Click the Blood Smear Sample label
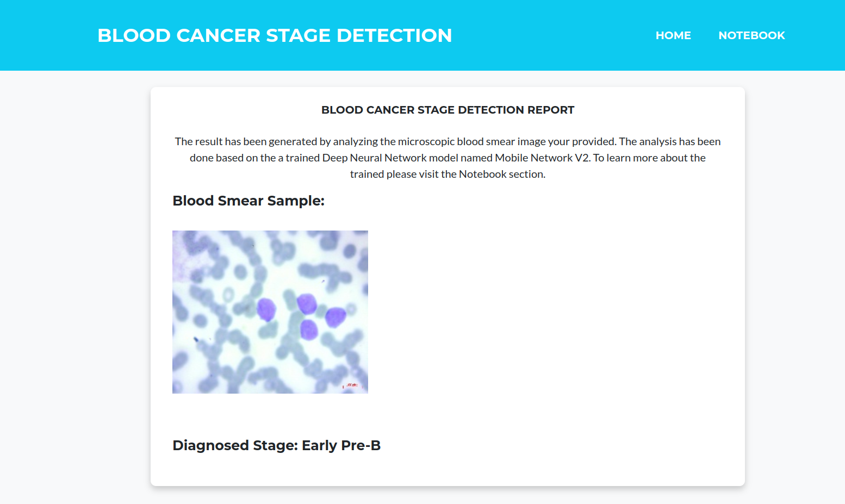 [248, 200]
